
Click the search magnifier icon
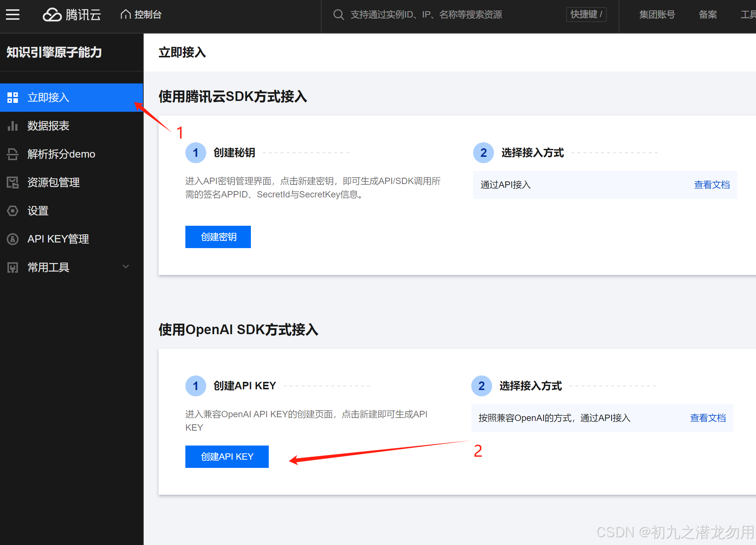pos(338,15)
